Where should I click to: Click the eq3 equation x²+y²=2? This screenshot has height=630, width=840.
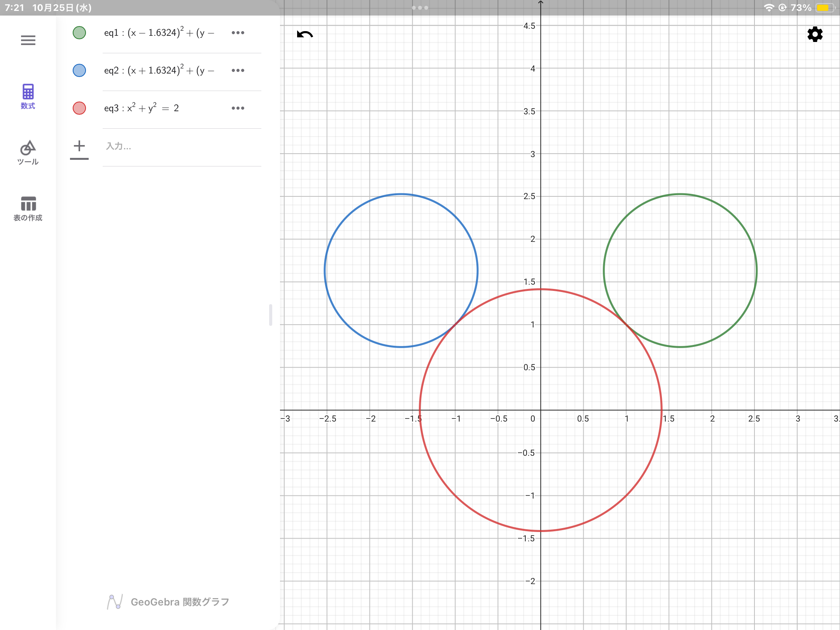[x=142, y=108]
